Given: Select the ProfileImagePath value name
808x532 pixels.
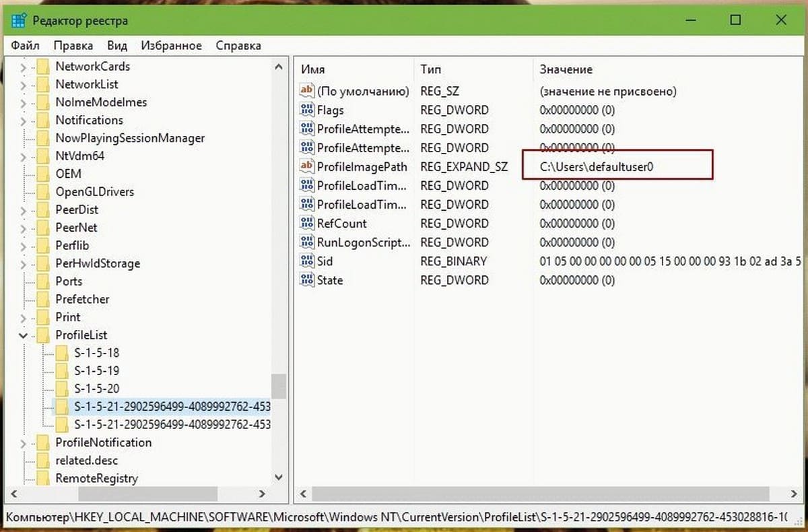Looking at the screenshot, I should [x=362, y=166].
